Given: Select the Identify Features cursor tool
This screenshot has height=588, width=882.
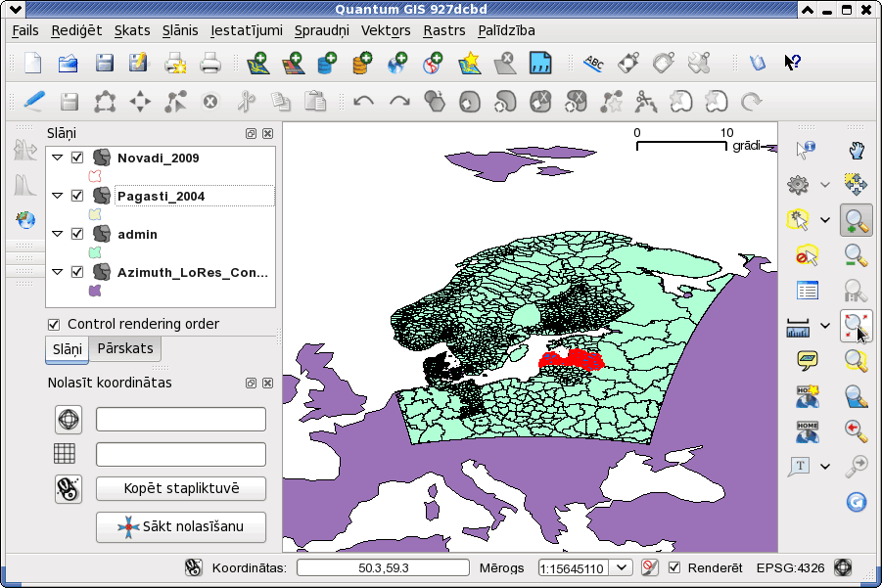Looking at the screenshot, I should click(806, 150).
